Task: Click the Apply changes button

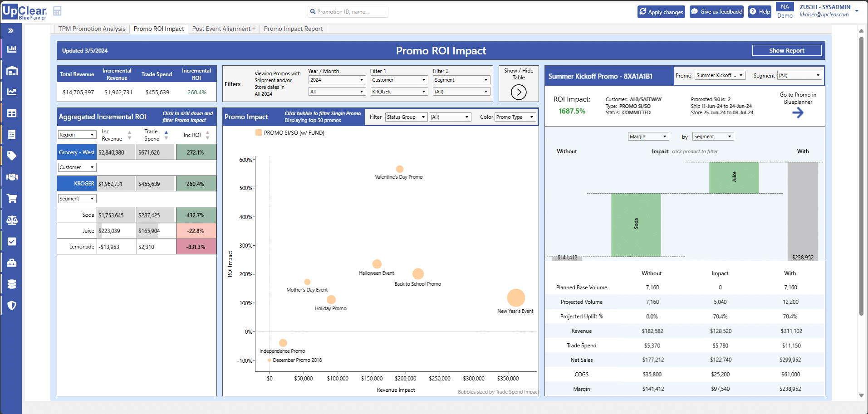Action: point(661,12)
